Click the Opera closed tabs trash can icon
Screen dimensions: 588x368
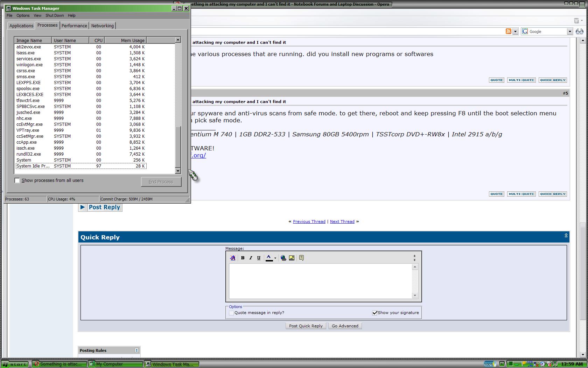(576, 21)
